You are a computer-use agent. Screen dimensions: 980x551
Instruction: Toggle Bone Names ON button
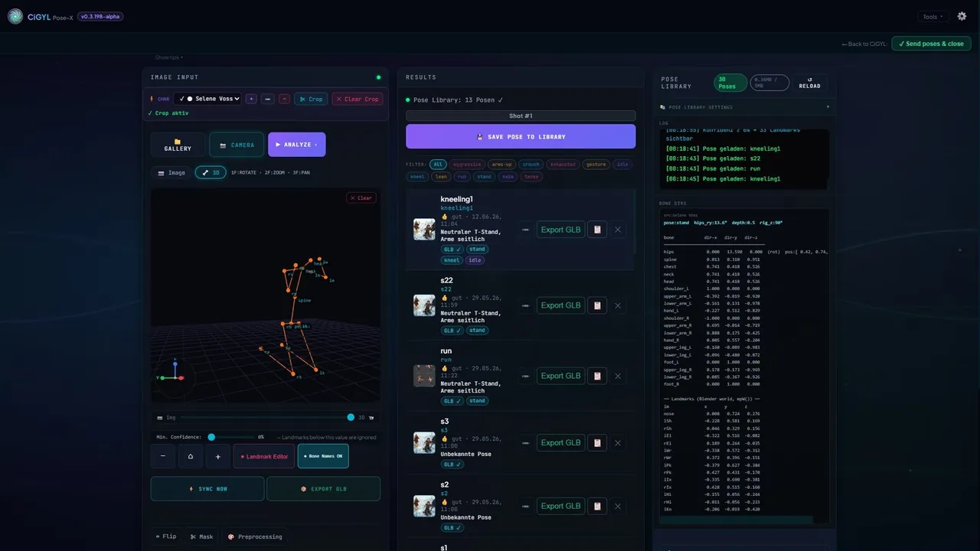point(323,456)
